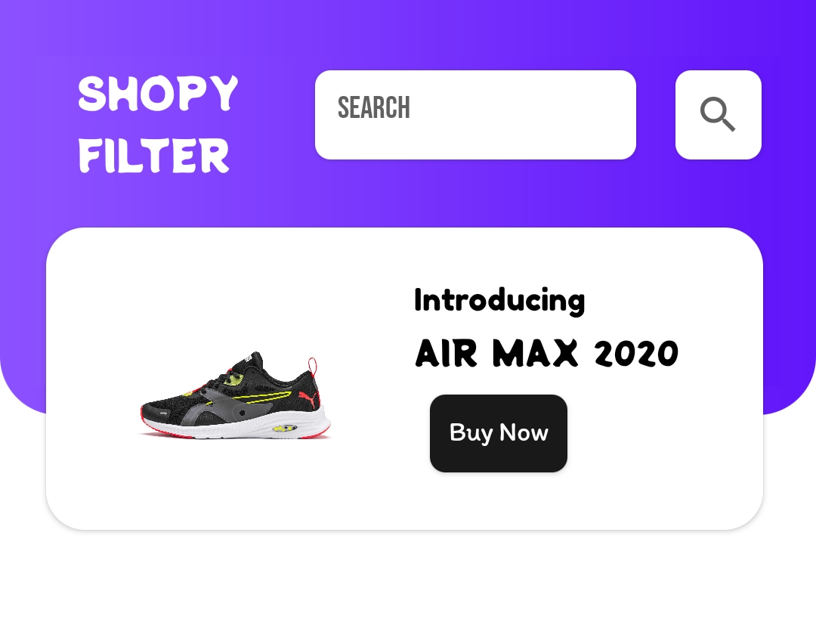The height and width of the screenshot is (644, 816).
Task: Click the Introducing heading
Action: (x=499, y=301)
